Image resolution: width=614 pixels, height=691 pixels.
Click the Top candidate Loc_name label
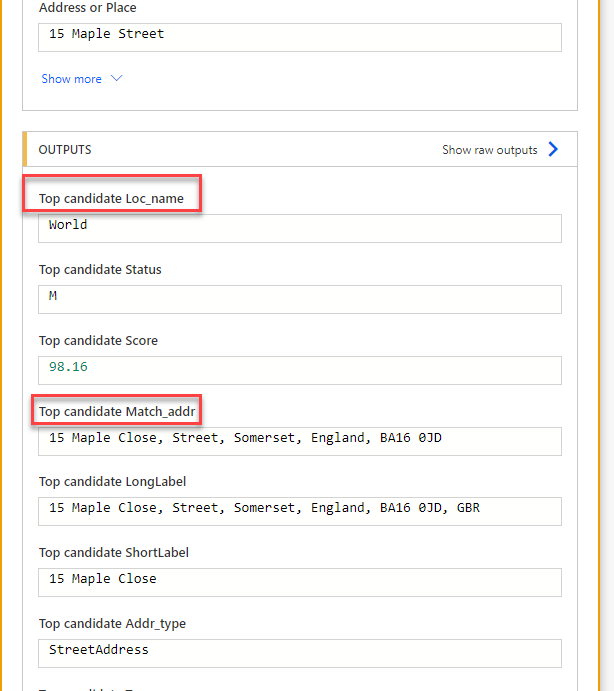tap(111, 199)
